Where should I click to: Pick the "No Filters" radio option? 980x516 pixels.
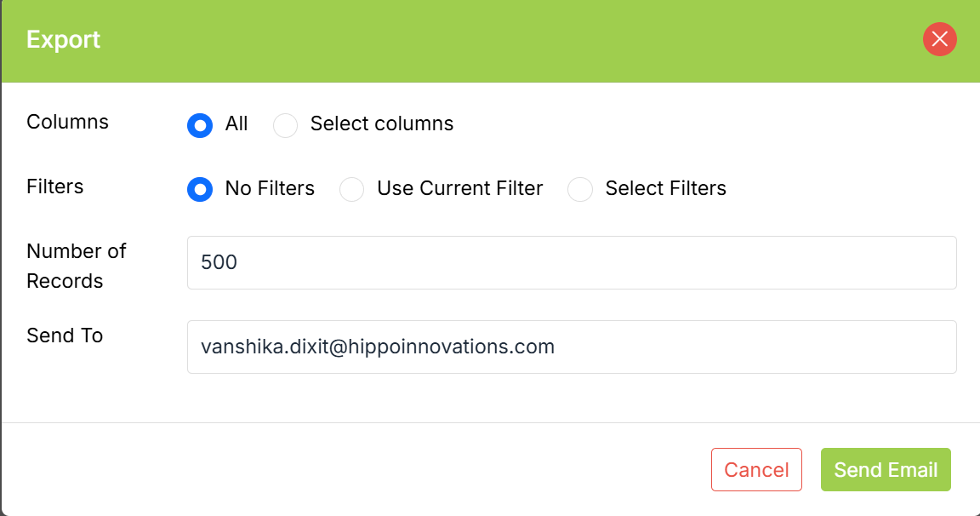click(x=200, y=189)
